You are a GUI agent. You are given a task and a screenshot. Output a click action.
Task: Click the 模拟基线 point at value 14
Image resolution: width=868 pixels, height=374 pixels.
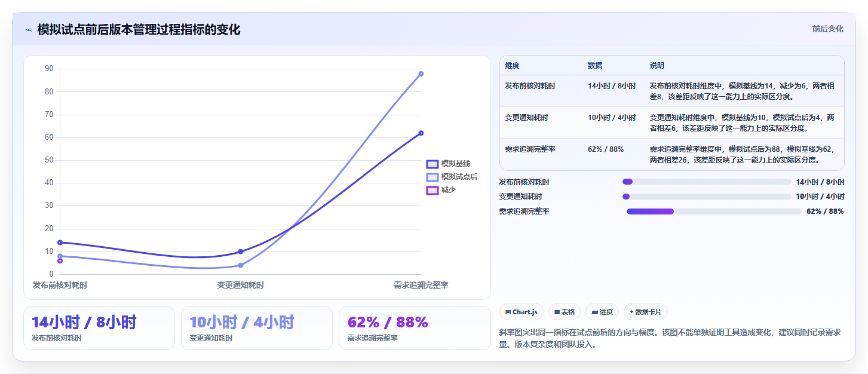pos(60,243)
